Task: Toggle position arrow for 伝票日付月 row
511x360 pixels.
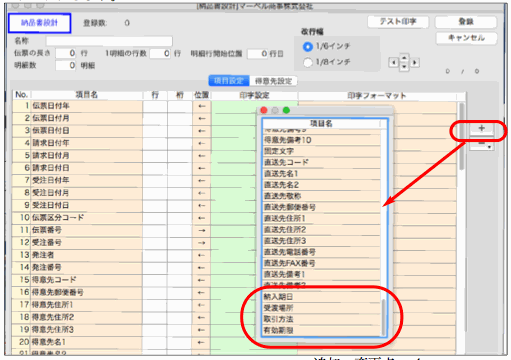Action: [202, 119]
